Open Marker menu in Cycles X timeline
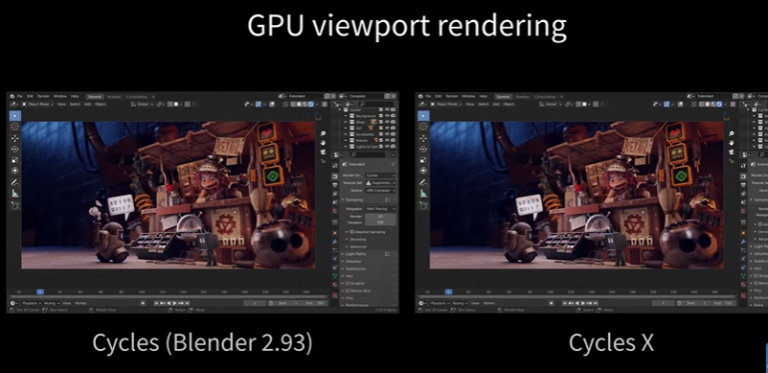Screen dimensions: 768x373 tap(489, 303)
